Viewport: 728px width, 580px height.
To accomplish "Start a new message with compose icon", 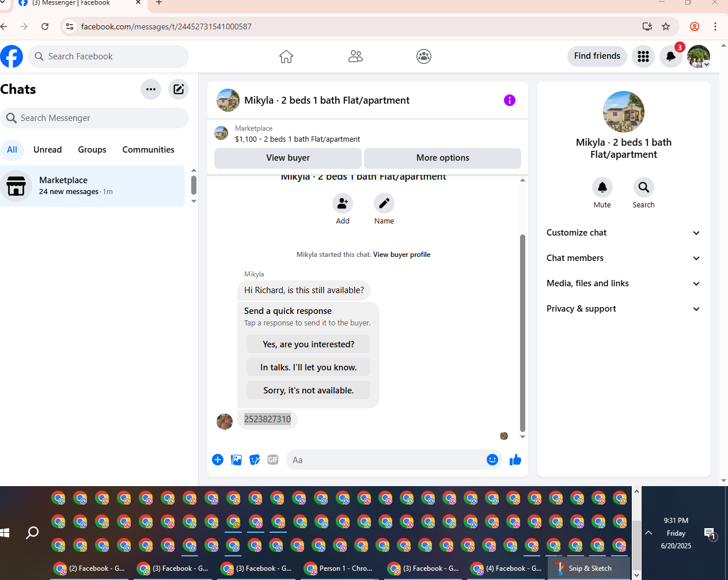I will pos(179,89).
